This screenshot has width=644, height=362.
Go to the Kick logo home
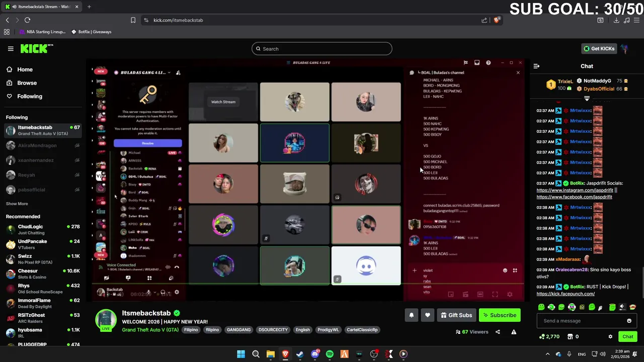click(37, 49)
